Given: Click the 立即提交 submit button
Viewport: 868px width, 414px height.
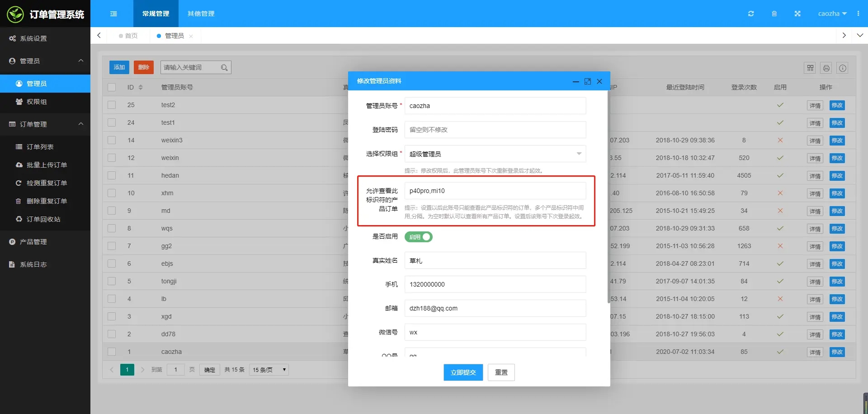Looking at the screenshot, I should [463, 372].
